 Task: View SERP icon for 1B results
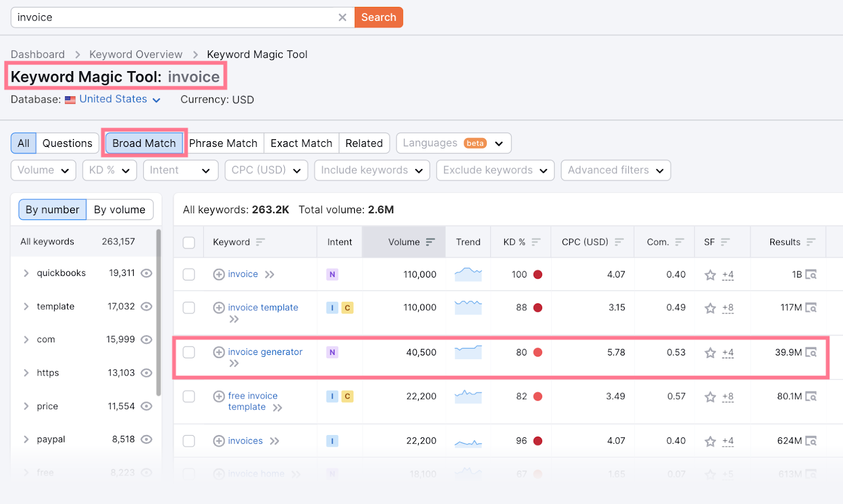(811, 274)
